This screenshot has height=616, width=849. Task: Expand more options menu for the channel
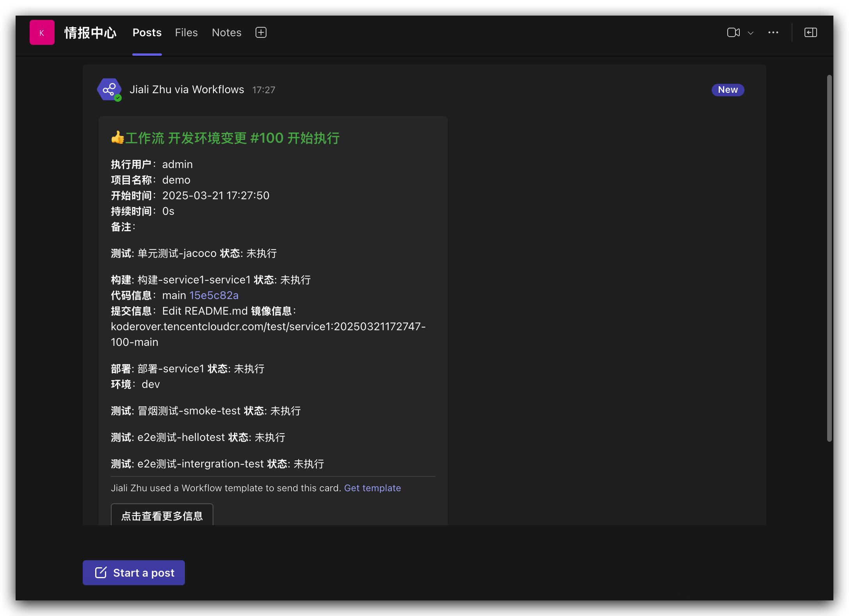(x=773, y=32)
